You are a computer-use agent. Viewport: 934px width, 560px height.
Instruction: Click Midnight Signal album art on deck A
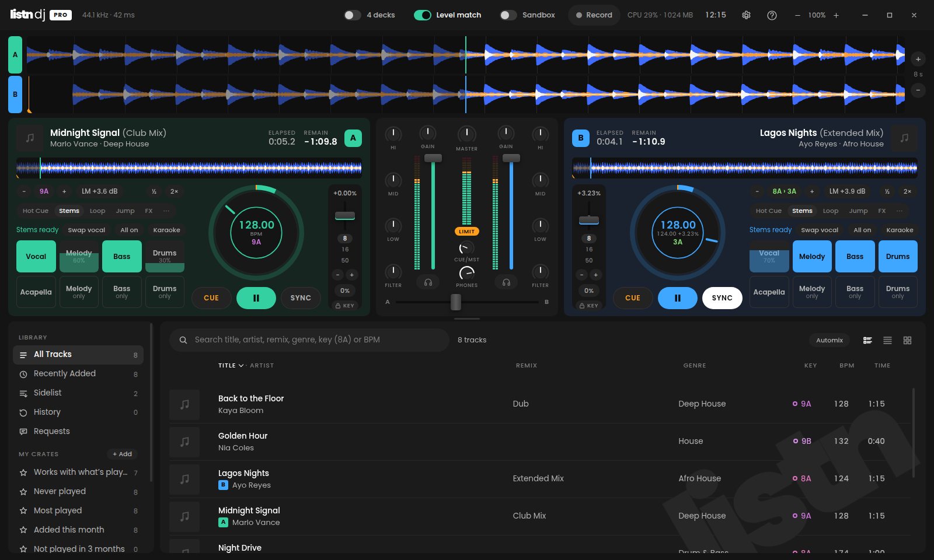click(30, 138)
